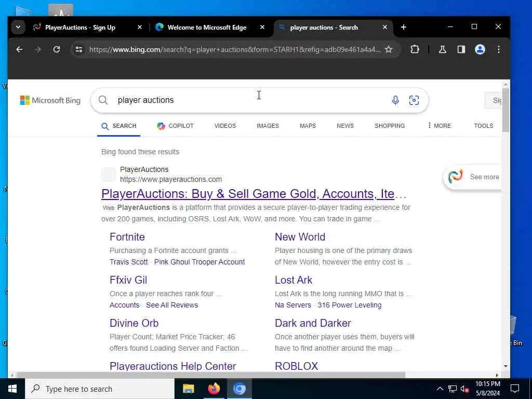
Task: Open visual search camera icon
Action: pos(414,100)
